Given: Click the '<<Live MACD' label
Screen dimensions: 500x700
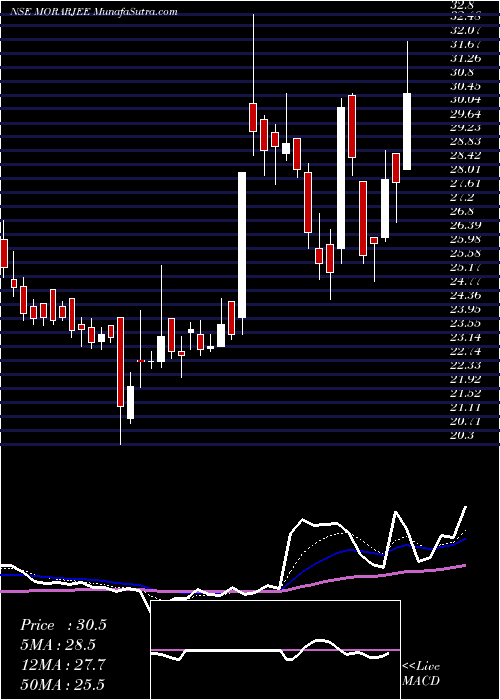Looking at the screenshot, I should (x=421, y=674).
